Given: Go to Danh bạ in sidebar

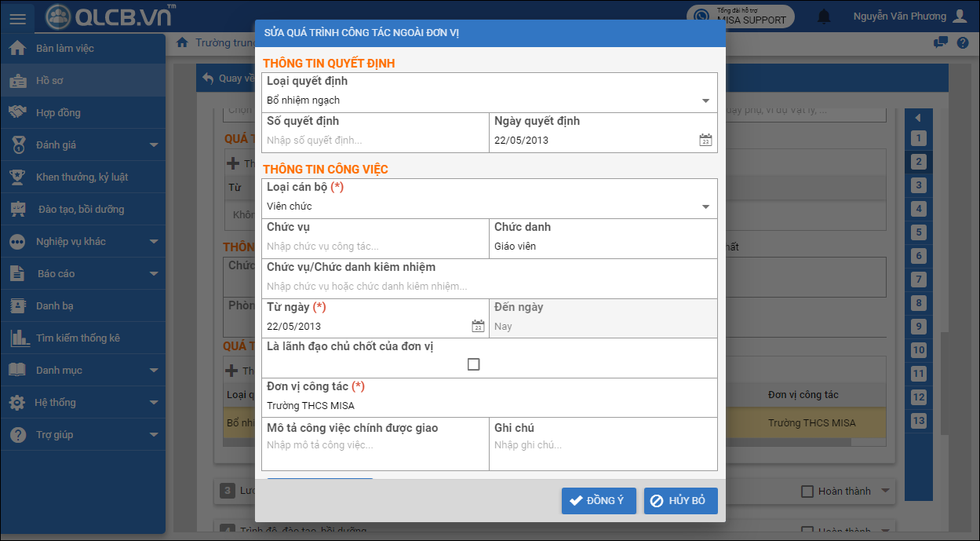Looking at the screenshot, I should click(55, 306).
